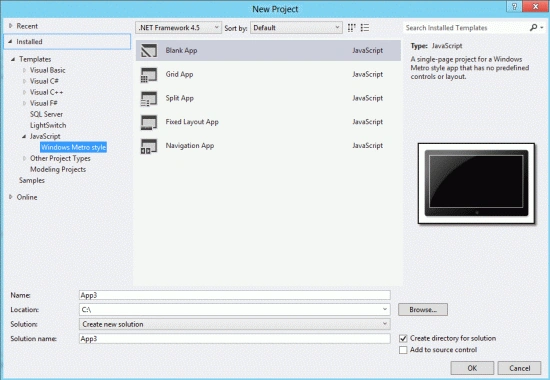Expand the Visual C++ node
Viewport: 550px width, 380px height.
pyautogui.click(x=24, y=92)
